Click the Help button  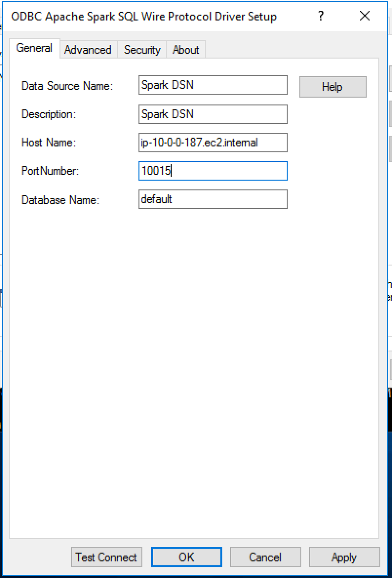(333, 87)
